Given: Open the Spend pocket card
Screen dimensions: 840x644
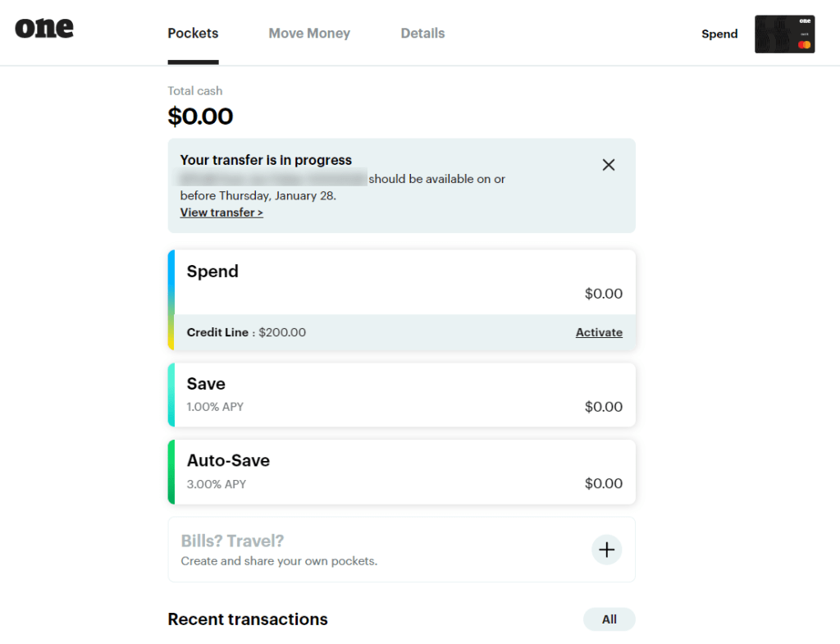Looking at the screenshot, I should click(402, 282).
